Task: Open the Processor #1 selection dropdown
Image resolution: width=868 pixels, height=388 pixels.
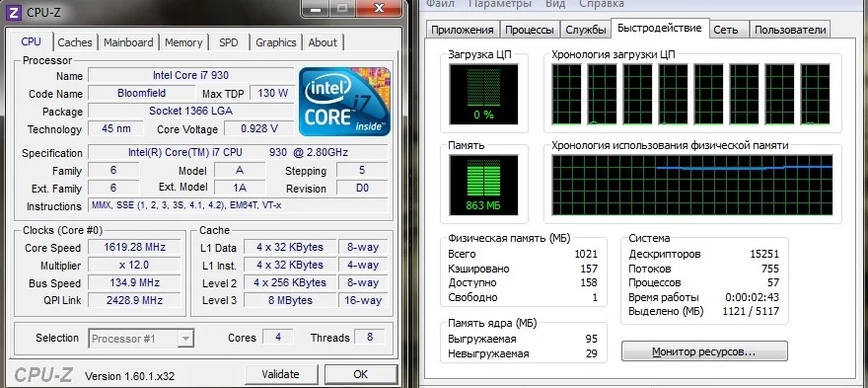Action: (141, 338)
